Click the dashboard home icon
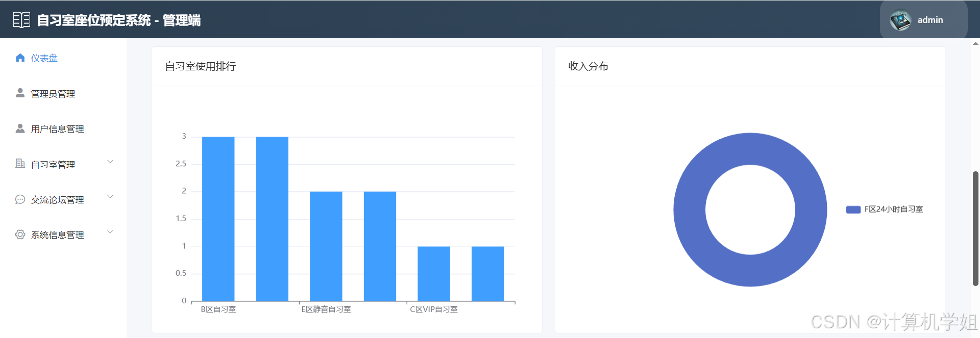This screenshot has height=338, width=980. pyautogui.click(x=20, y=58)
